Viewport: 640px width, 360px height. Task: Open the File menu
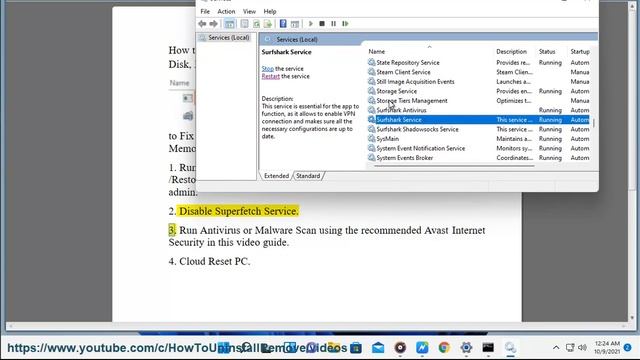click(205, 11)
